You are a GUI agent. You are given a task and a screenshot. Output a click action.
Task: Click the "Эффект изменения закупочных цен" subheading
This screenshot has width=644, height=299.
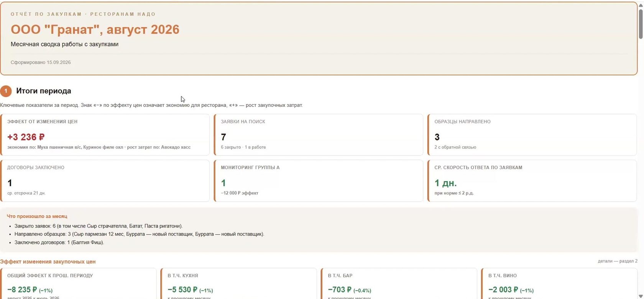tap(48, 262)
